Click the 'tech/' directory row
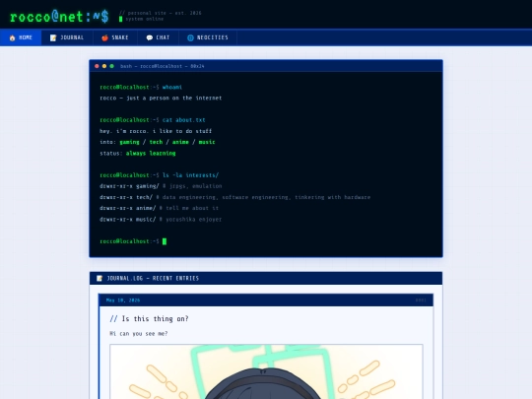532x399 pixels. [x=234, y=197]
